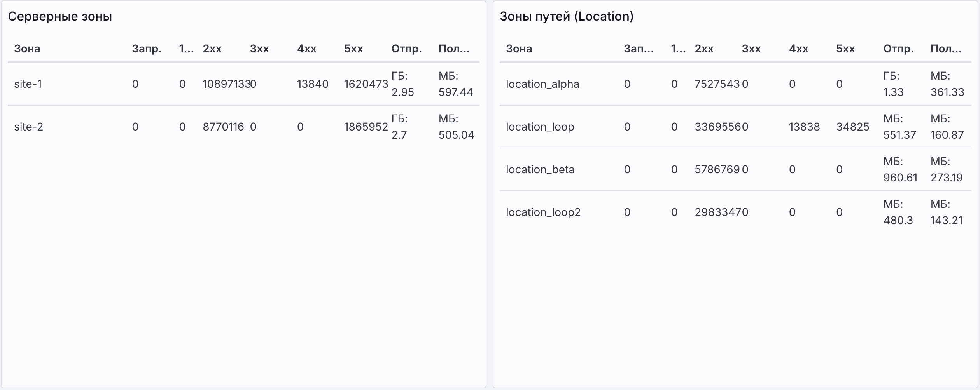Click the 4xx header in Location zones table
This screenshot has width=980, height=390.
click(798, 49)
